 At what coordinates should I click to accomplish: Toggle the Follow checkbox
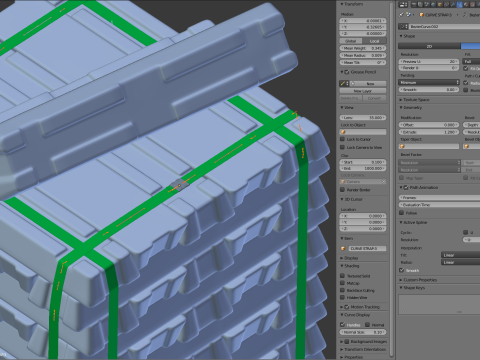pos(402,213)
